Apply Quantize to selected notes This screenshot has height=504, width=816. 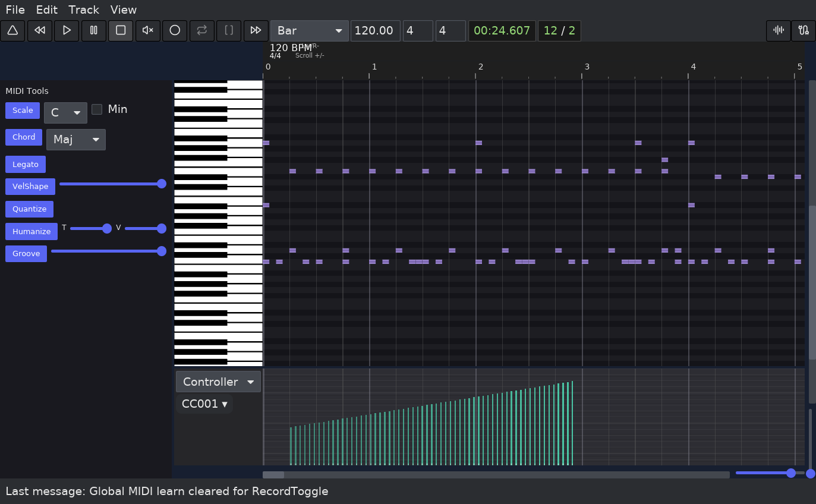coord(29,209)
